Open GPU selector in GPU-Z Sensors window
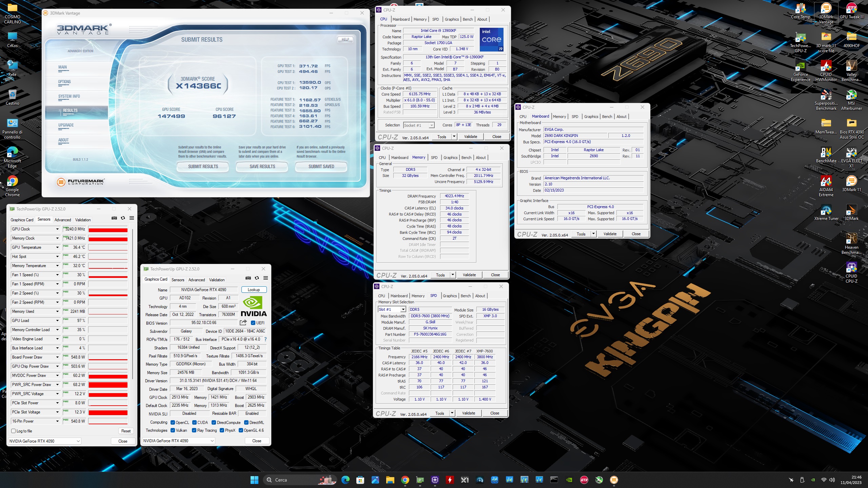Viewport: 868px width, 488px height. tap(45, 441)
